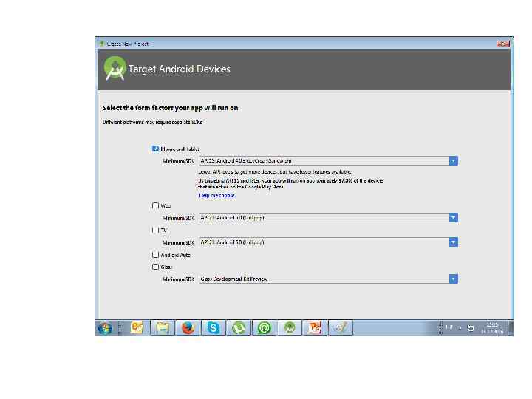This screenshot has height=399, width=532.
Task: Click the language indicator in system tray
Action: click(449, 327)
